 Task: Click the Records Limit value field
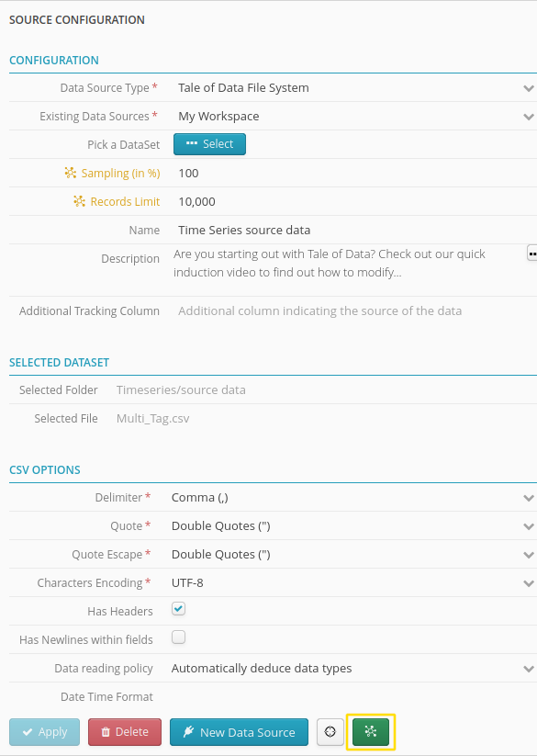[x=355, y=201]
